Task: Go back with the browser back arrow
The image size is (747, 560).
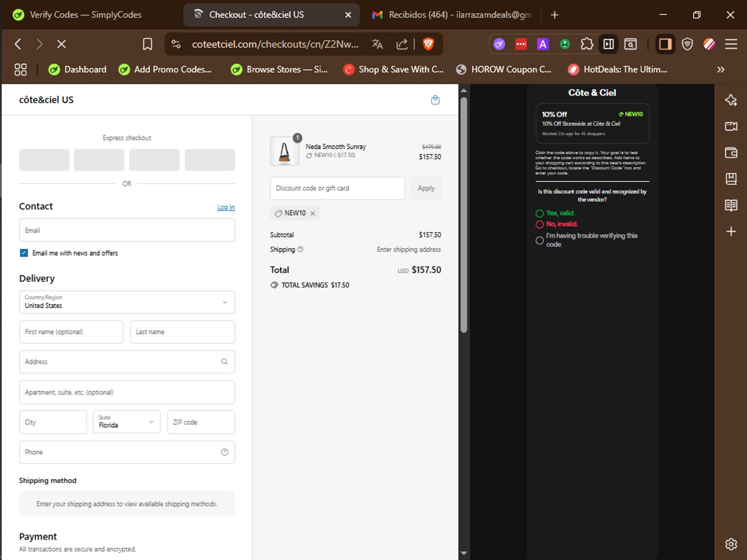Action: (x=18, y=44)
